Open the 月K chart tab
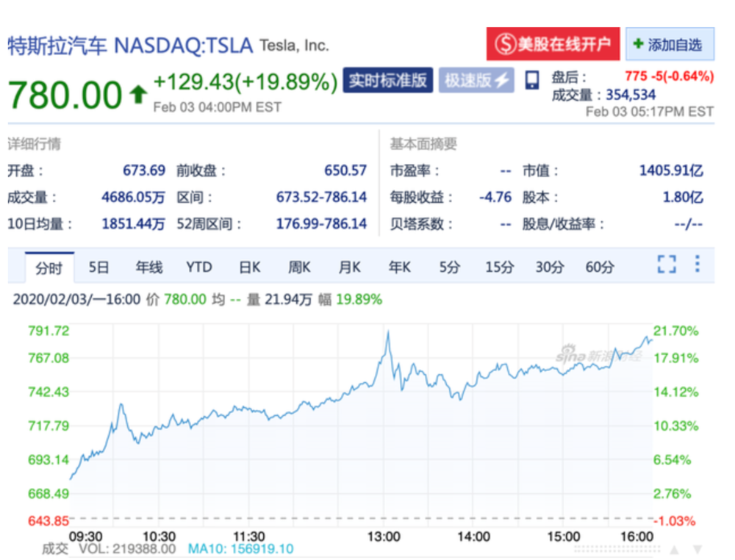Screen dimensions: 735x560 tap(349, 268)
